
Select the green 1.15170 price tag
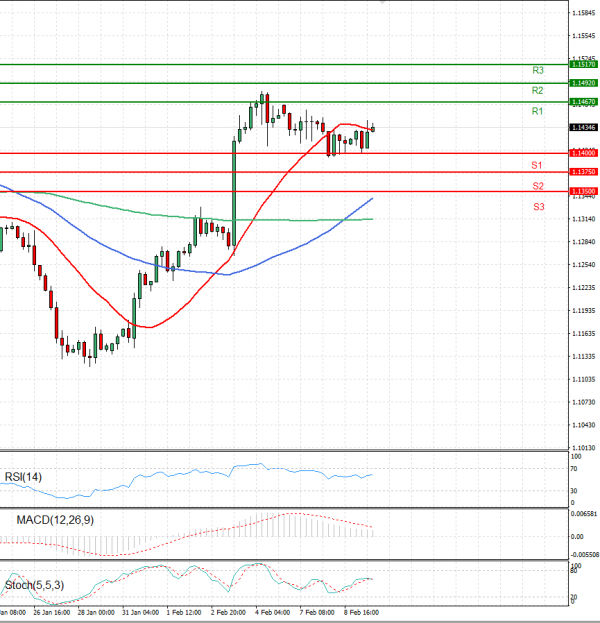coord(583,63)
